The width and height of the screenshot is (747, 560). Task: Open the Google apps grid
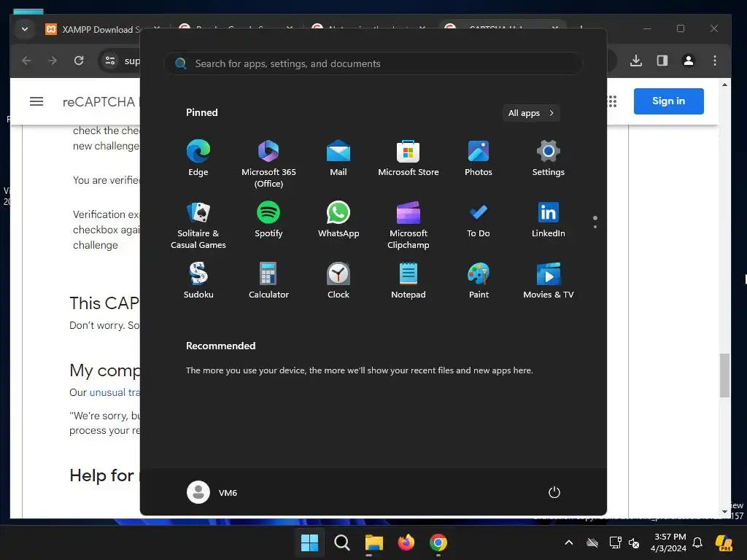[612, 101]
